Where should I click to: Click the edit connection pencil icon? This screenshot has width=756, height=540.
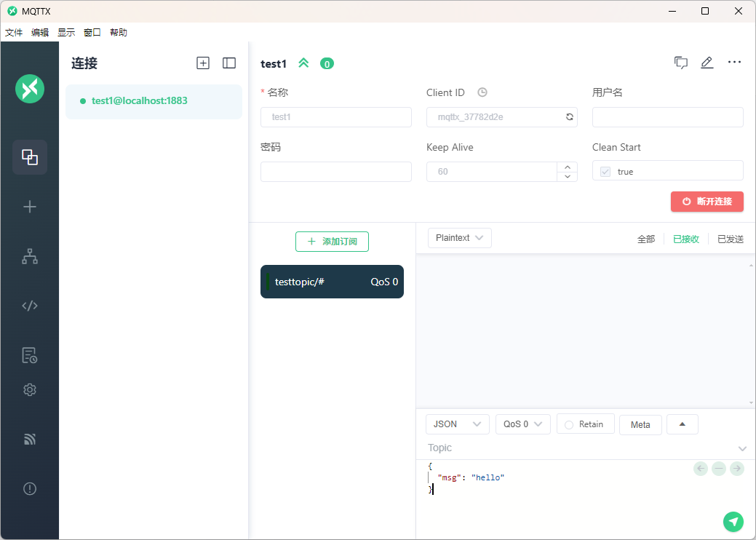click(707, 63)
